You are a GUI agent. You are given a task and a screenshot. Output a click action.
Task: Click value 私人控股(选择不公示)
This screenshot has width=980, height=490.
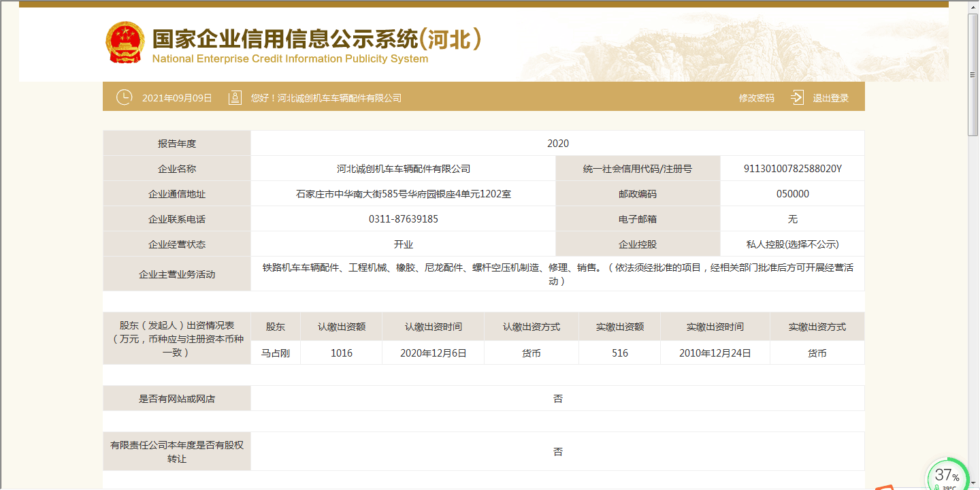793,244
